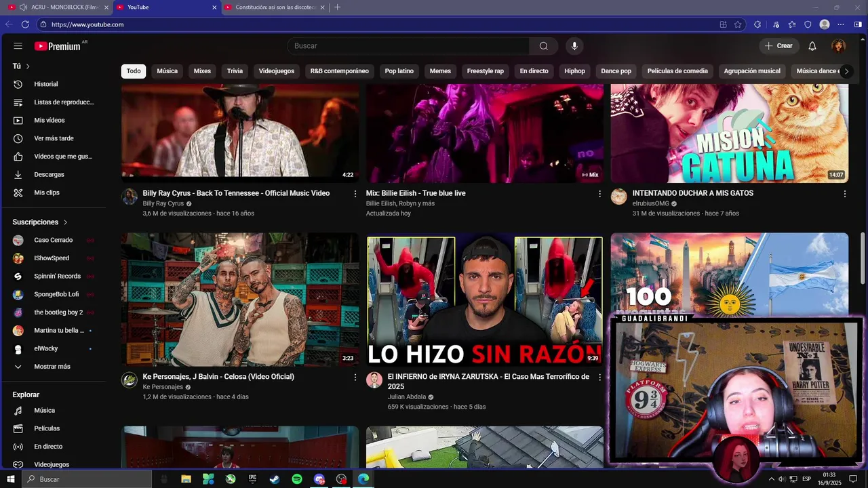Open options for Intentando duchar gatos video
Viewport: 868px width, 488px height.
point(844,194)
